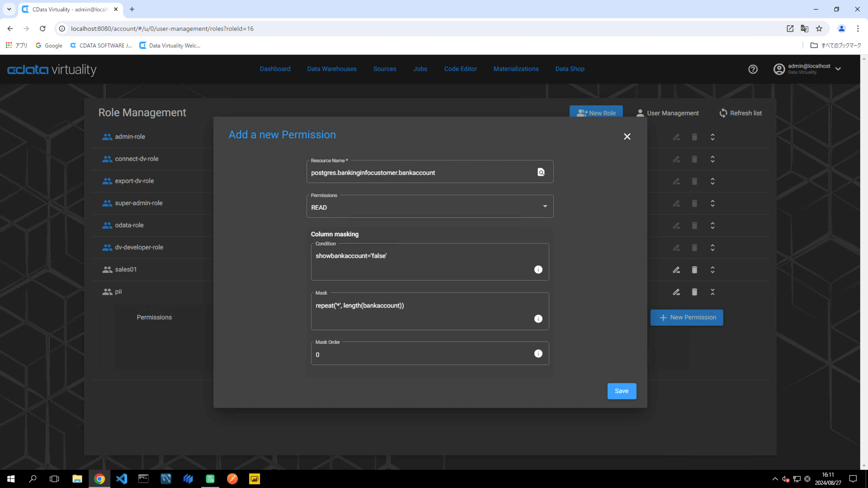Close the Add a new Permission dialog
This screenshot has height=488, width=868.
627,136
